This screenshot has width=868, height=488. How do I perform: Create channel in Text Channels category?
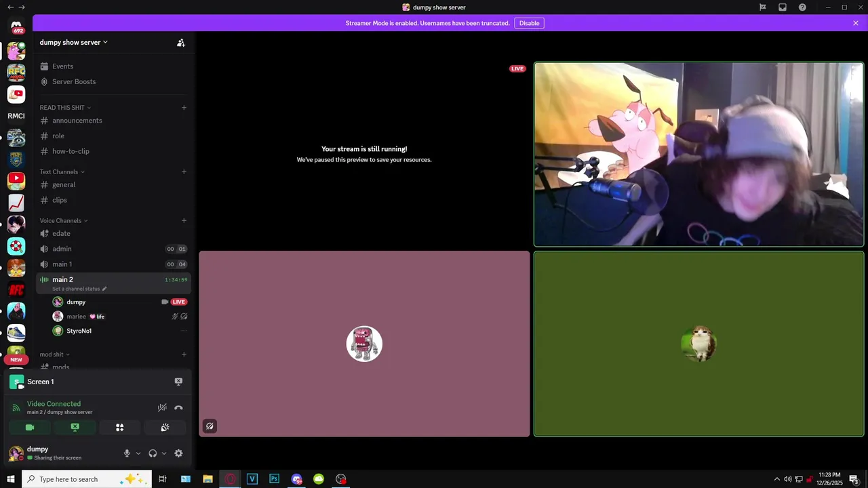(184, 171)
